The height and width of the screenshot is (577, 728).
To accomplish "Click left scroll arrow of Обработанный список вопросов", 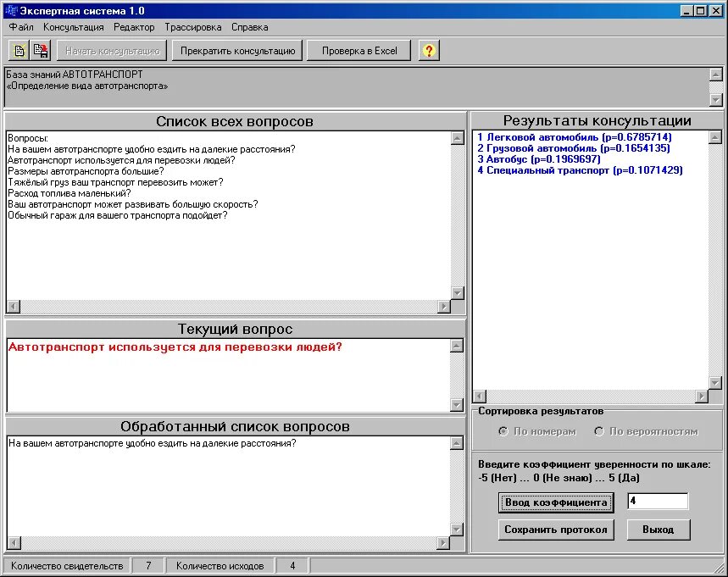I will tap(14, 542).
